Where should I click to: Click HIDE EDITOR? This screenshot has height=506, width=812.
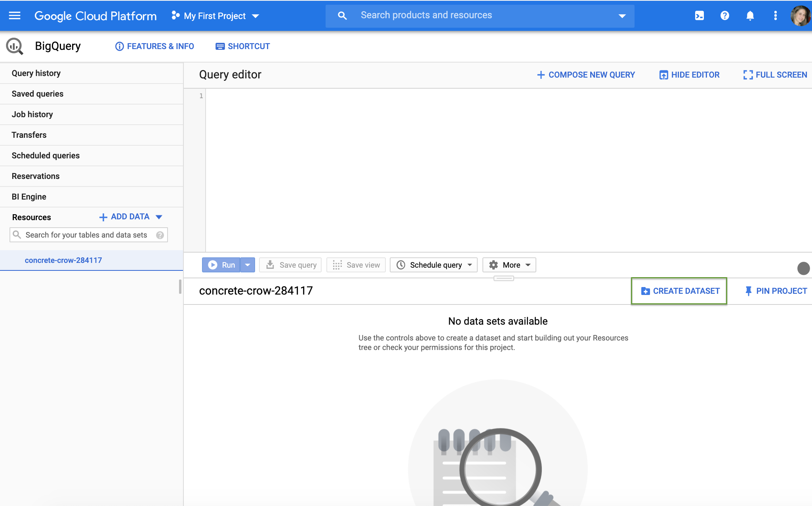(x=689, y=75)
